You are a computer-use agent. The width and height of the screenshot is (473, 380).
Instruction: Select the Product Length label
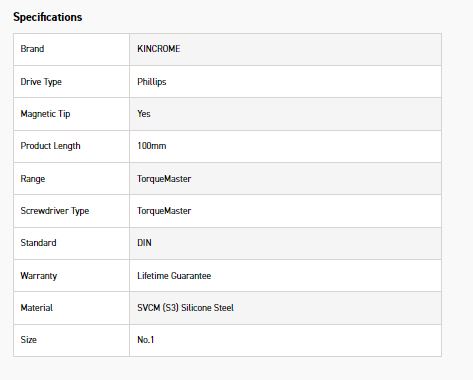pyautogui.click(x=50, y=146)
